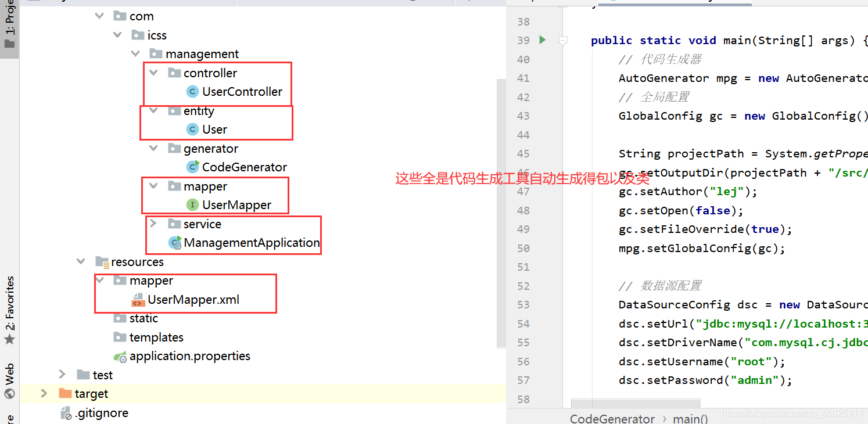Expand the service package chevron

pyautogui.click(x=153, y=224)
